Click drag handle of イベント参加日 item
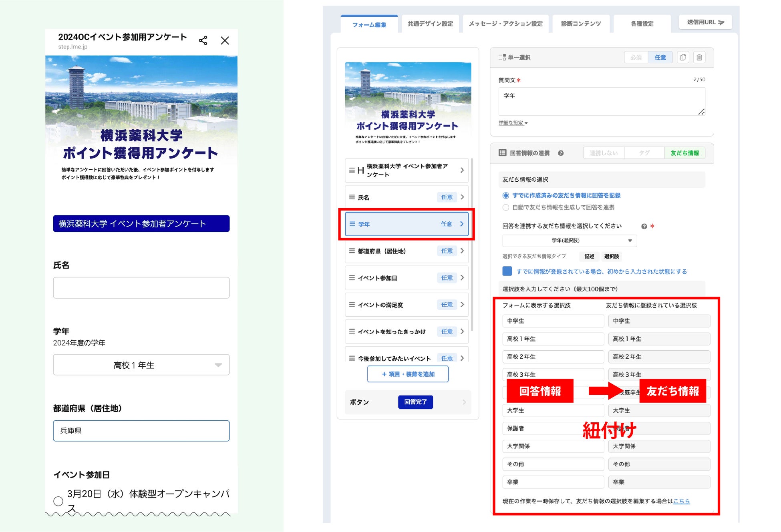Image resolution: width=781 pixels, height=532 pixels. click(x=352, y=278)
